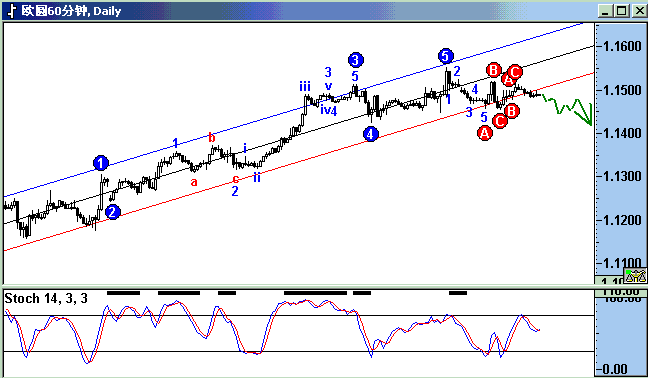
Task: Maximize the 欧圆60分钟 chart window
Action: coord(621,11)
